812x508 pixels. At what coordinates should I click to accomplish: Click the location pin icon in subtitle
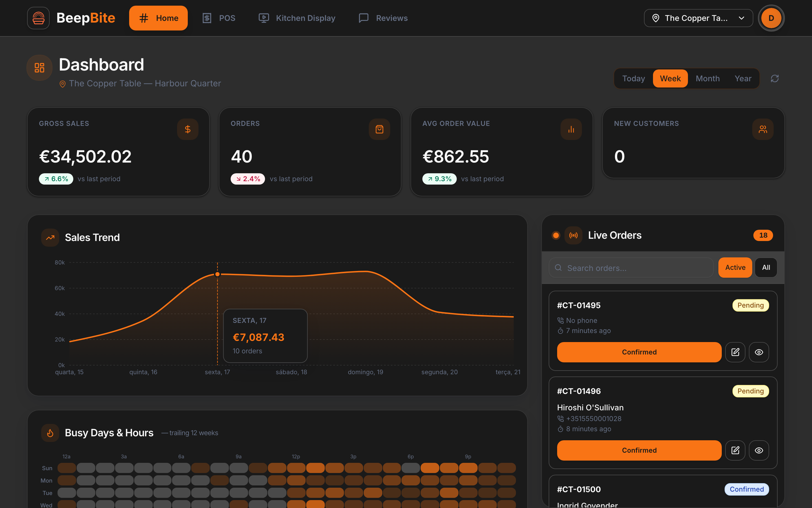[62, 84]
